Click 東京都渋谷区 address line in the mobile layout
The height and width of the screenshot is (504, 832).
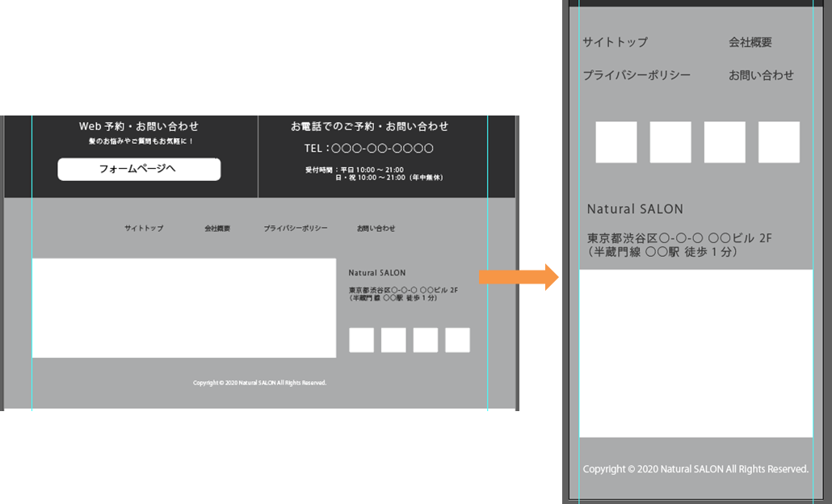(x=679, y=238)
